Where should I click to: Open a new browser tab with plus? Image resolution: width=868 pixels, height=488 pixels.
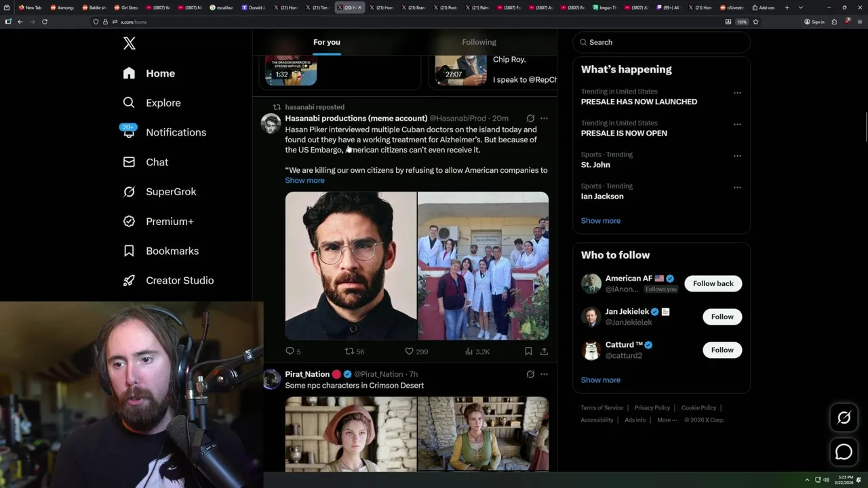point(787,7)
